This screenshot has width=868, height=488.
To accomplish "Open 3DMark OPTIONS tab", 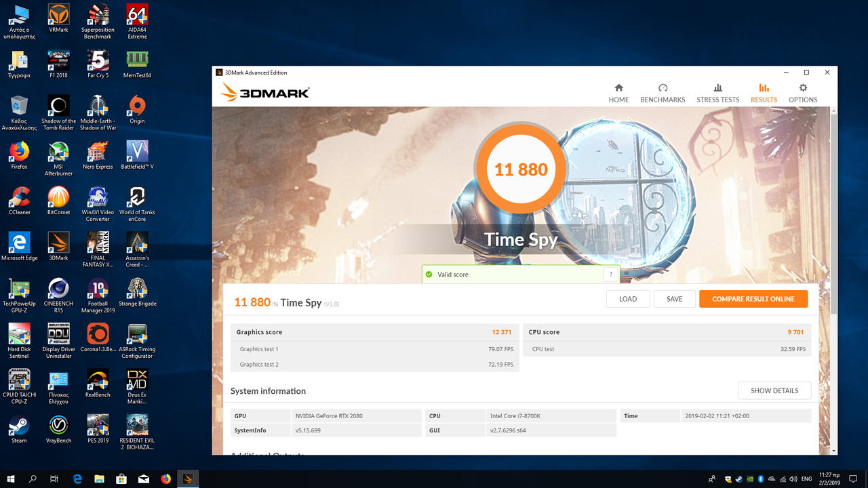I will point(803,94).
